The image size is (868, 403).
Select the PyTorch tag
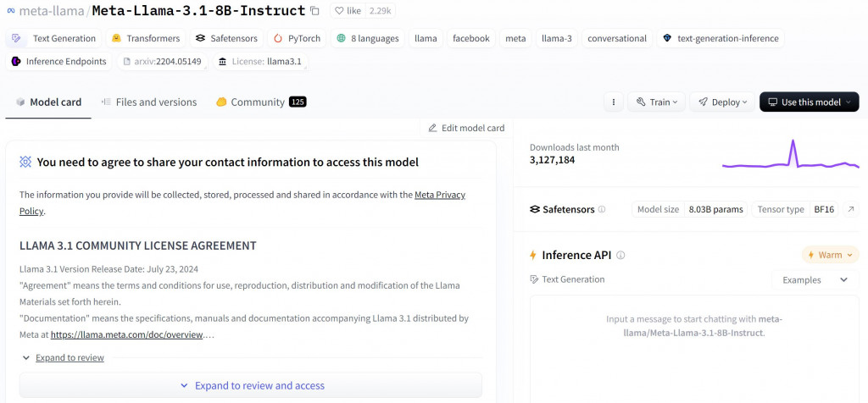(x=297, y=38)
